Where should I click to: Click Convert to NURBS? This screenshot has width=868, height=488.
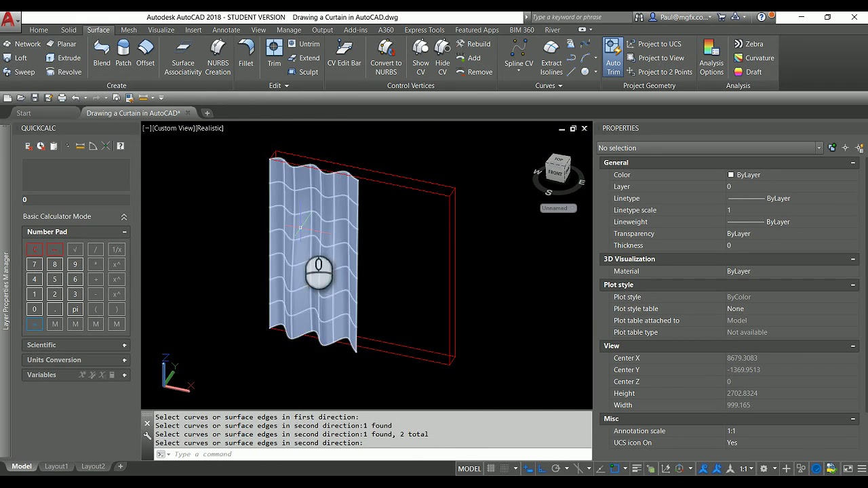(386, 57)
